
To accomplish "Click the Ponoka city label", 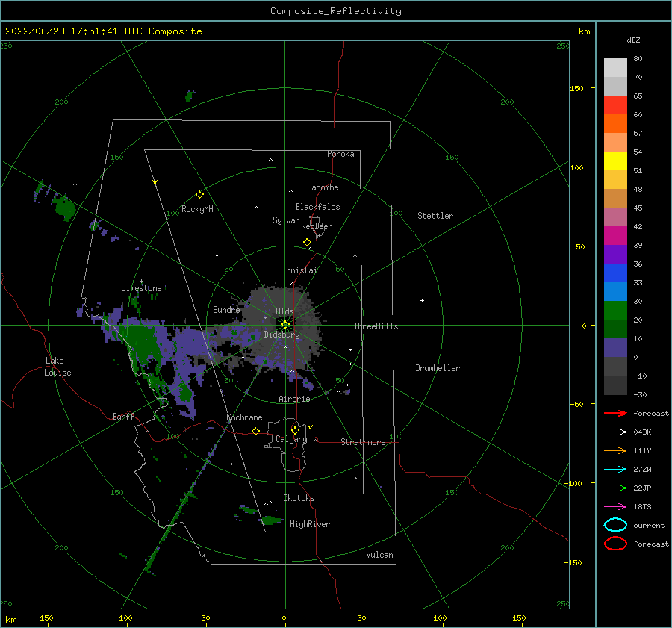I will click(x=340, y=154).
